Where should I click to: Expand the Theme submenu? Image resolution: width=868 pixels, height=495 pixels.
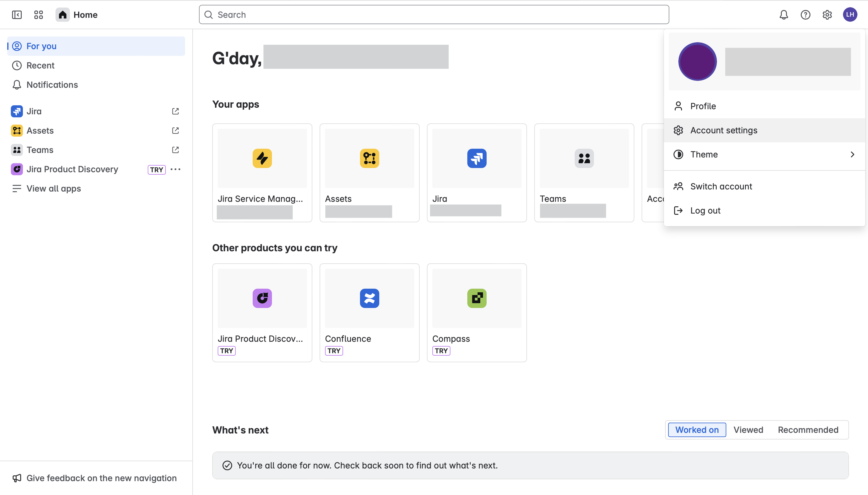(764, 154)
